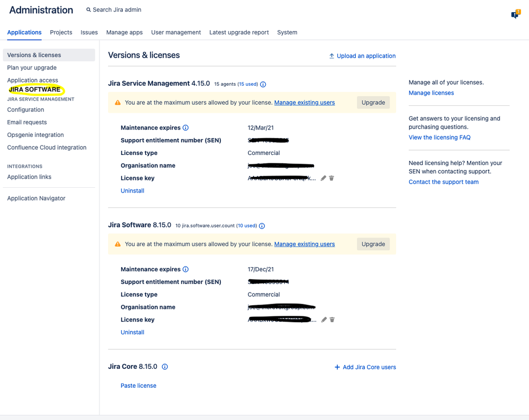Viewport: 529px width, 420px height.
Task: Click the 12/Mar/21 maintenance expiry date
Action: tap(261, 128)
